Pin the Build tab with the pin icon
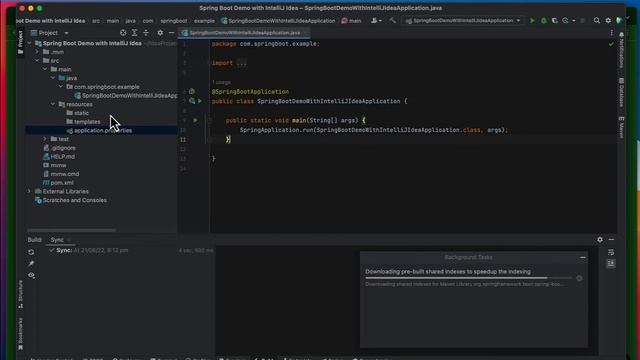Screen dimensions: 640x360 point(31,264)
